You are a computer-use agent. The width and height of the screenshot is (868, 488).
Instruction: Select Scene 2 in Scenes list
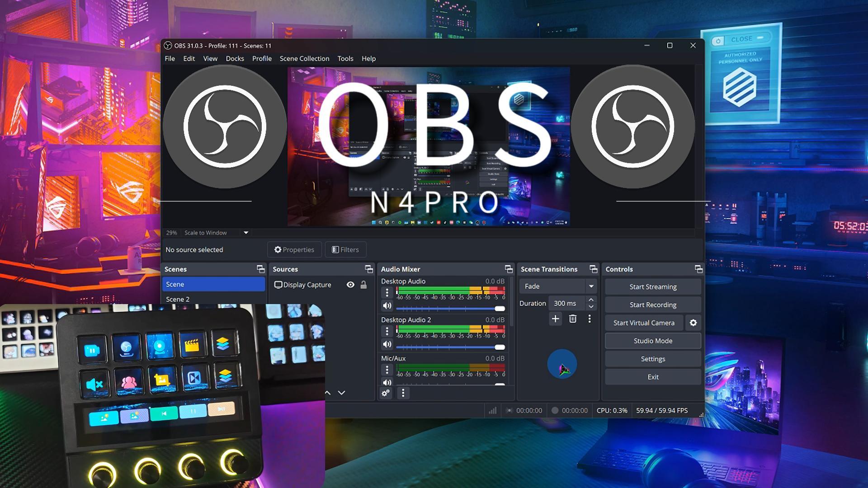[178, 299]
